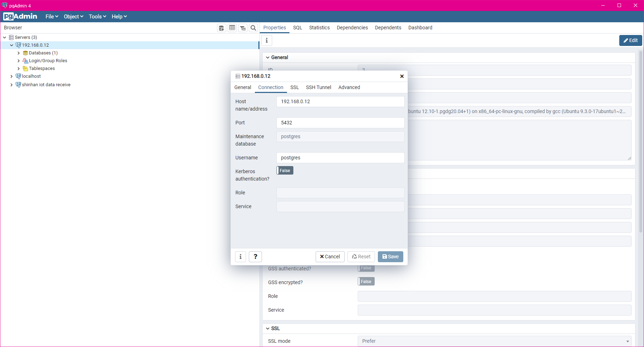Collapse the General properties section
644x347 pixels.
click(268, 58)
